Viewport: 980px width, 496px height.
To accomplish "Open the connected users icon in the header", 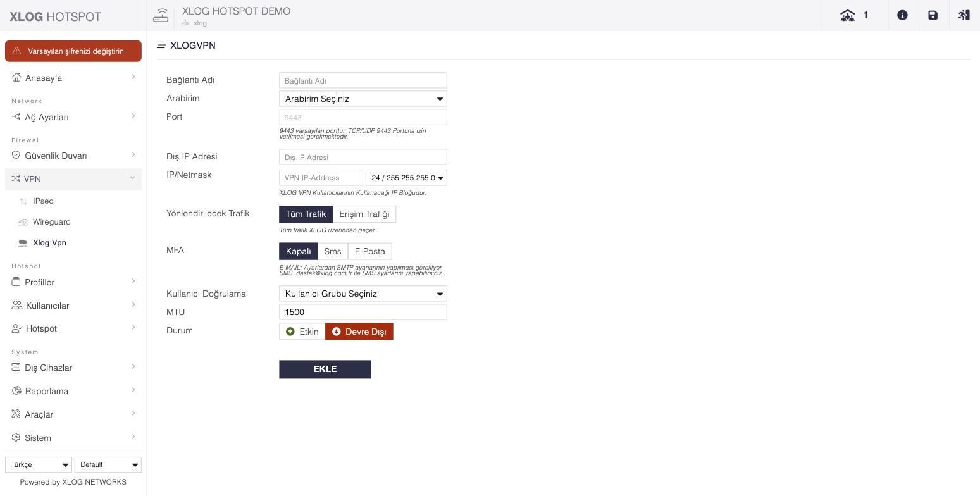I will (x=847, y=15).
